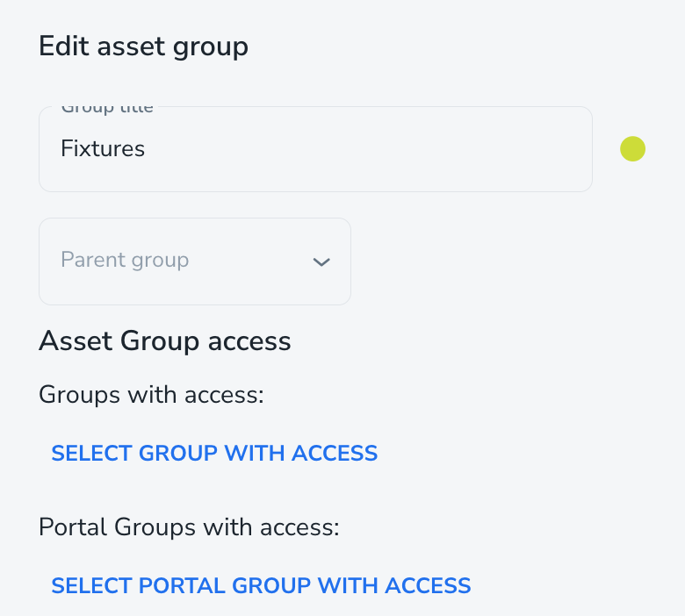Screen dimensions: 685x616
Task: Click the "Groups with access:" label
Action: pos(151,395)
